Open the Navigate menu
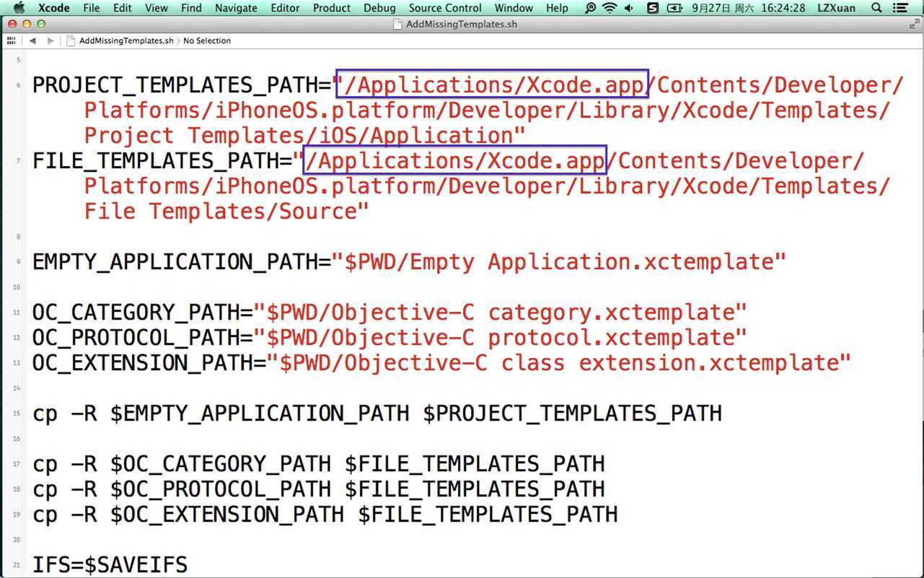924x578 pixels. (236, 8)
